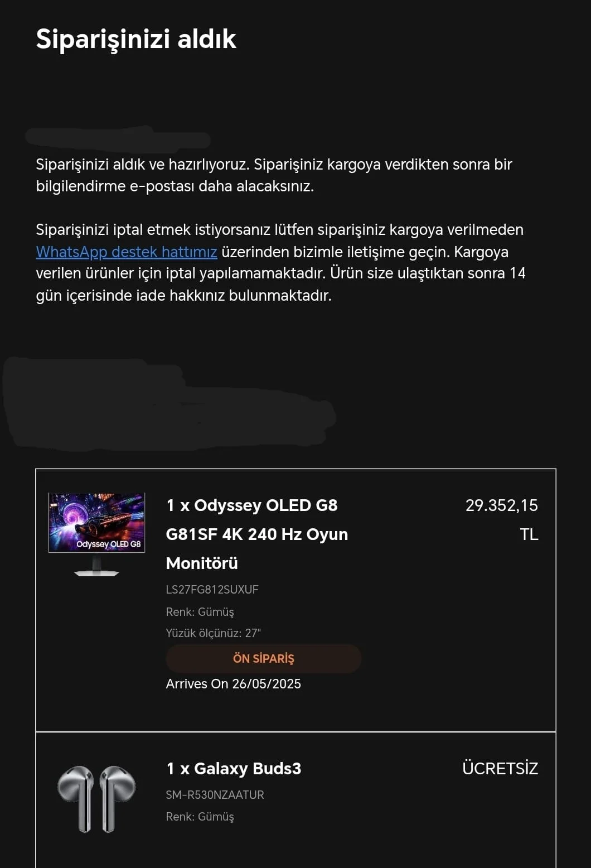Image resolution: width=591 pixels, height=868 pixels.
Task: Click the Galaxy Buds3 earbuds image
Action: point(96,799)
